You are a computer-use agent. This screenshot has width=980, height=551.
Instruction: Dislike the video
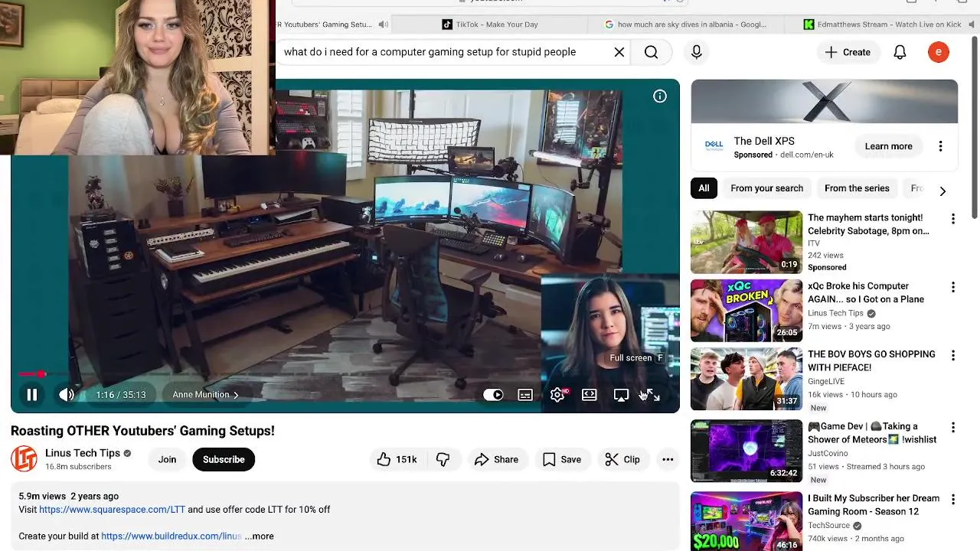(x=443, y=459)
